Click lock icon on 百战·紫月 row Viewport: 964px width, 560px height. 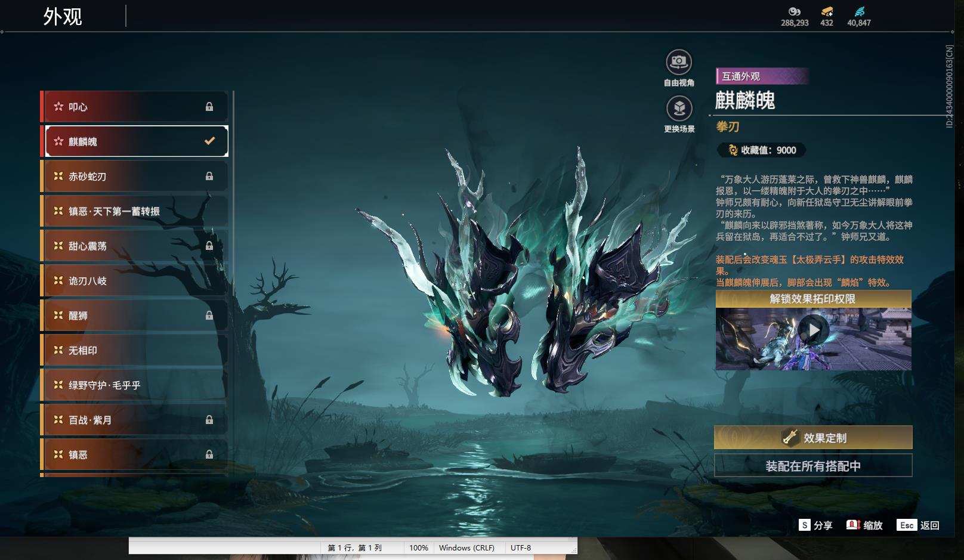209,420
